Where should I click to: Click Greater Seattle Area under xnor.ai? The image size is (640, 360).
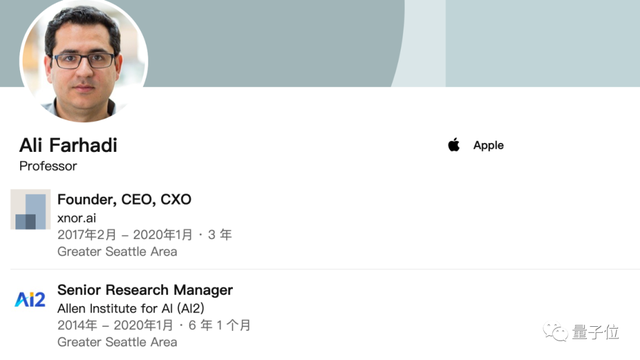click(x=117, y=251)
